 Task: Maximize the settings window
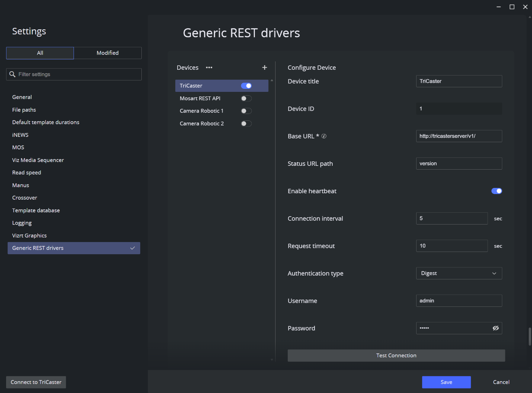point(512,7)
